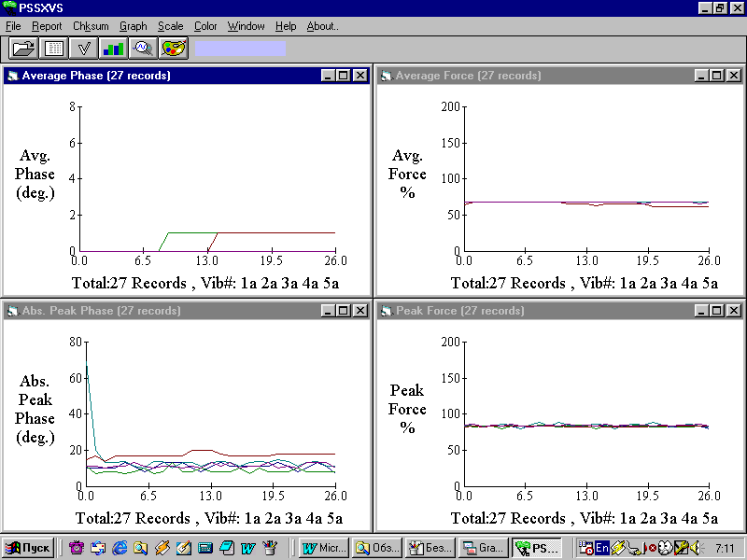This screenshot has height=560, width=747.
Task: Open the Report menu
Action: tap(47, 26)
